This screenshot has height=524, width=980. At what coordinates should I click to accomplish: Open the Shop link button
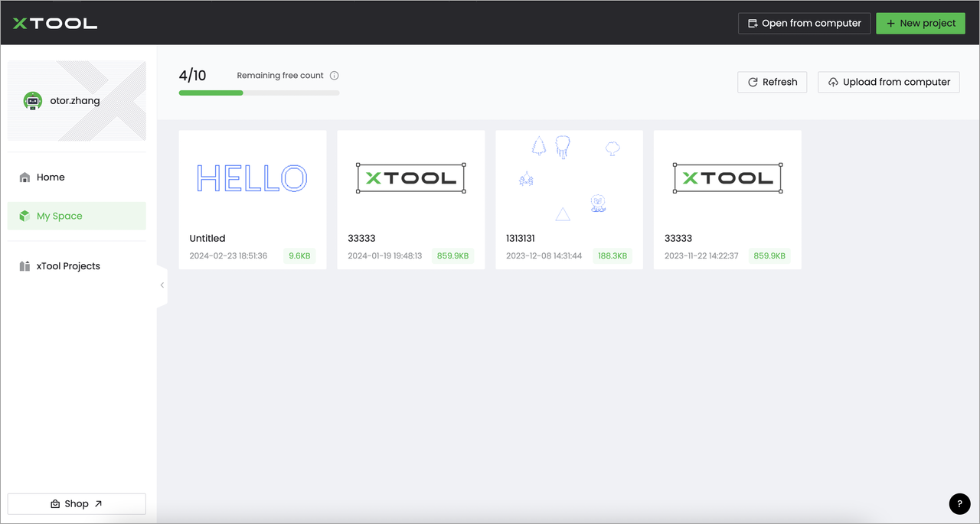pyautogui.click(x=77, y=503)
